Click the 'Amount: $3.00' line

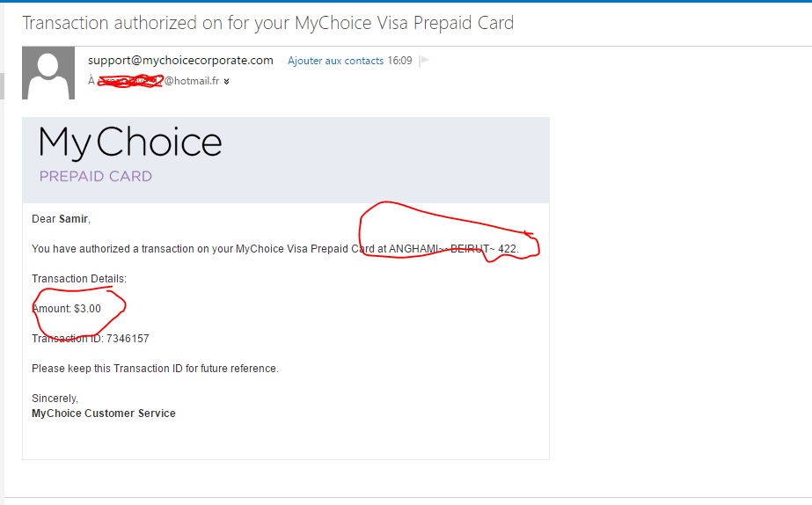tap(67, 309)
